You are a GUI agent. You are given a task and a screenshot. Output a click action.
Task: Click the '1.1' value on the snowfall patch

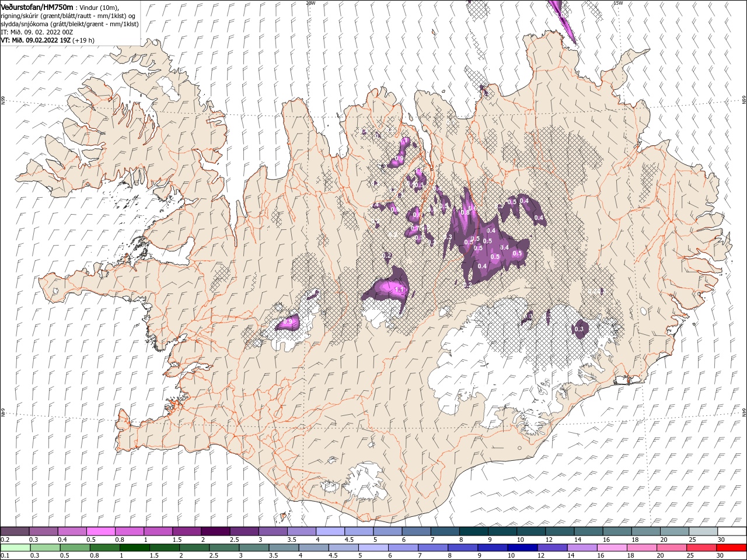(x=400, y=289)
